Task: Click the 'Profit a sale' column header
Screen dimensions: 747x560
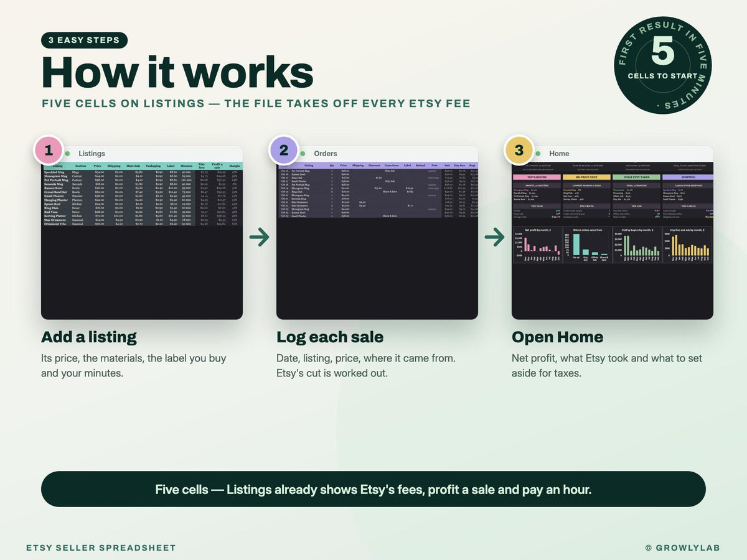Action: (x=217, y=166)
